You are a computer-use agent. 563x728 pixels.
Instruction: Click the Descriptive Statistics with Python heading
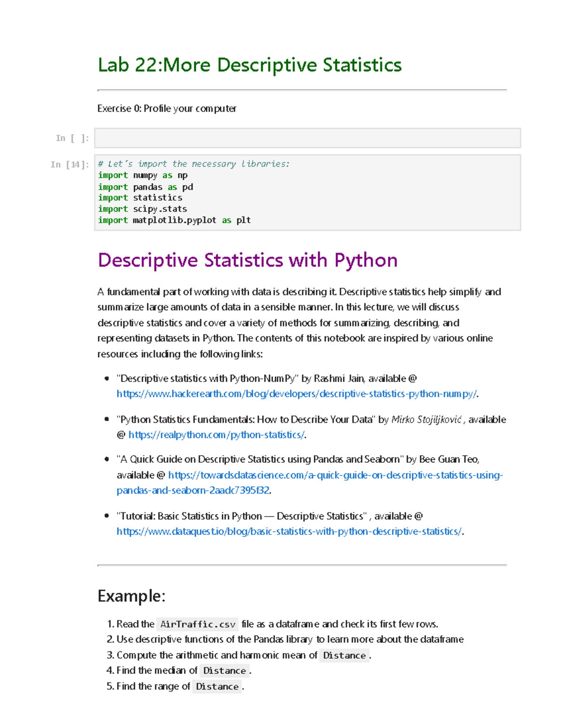pos(247,260)
